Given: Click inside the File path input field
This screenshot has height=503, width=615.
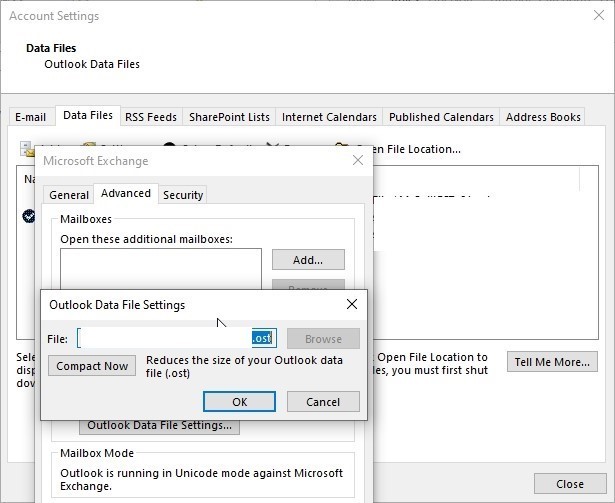Looking at the screenshot, I should (x=177, y=338).
